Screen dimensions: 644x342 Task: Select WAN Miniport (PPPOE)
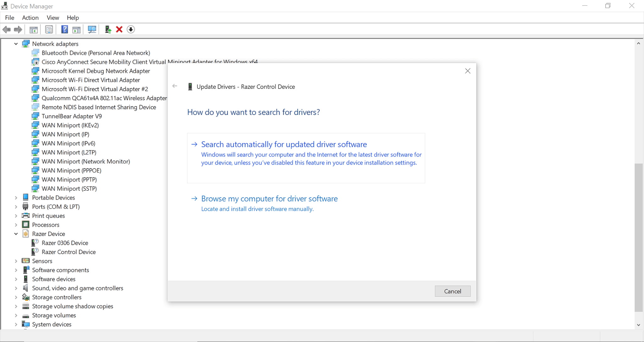coord(71,171)
